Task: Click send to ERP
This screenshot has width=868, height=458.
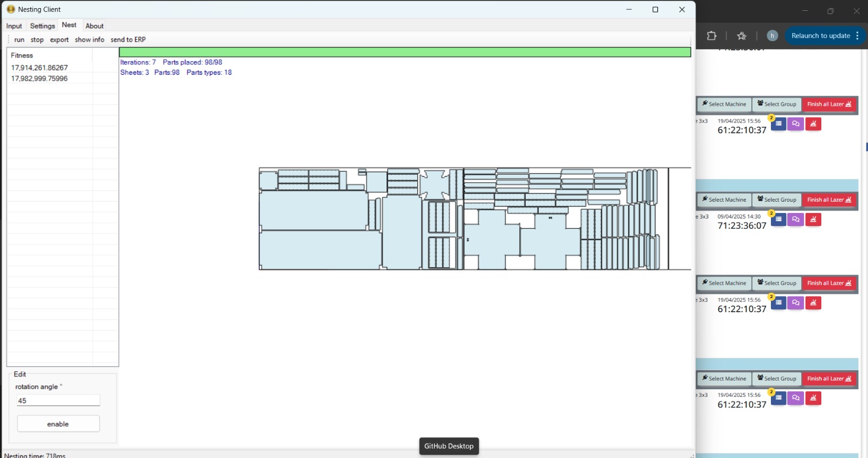Action: pyautogui.click(x=128, y=40)
